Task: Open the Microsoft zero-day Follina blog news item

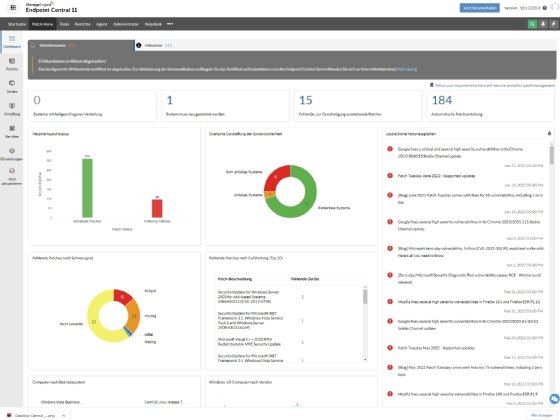Action: (x=471, y=252)
